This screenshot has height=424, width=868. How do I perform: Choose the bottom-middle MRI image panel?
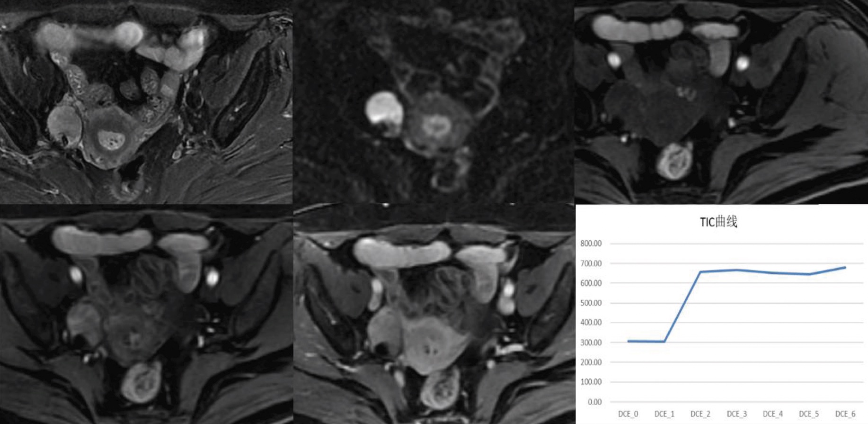[433, 315]
